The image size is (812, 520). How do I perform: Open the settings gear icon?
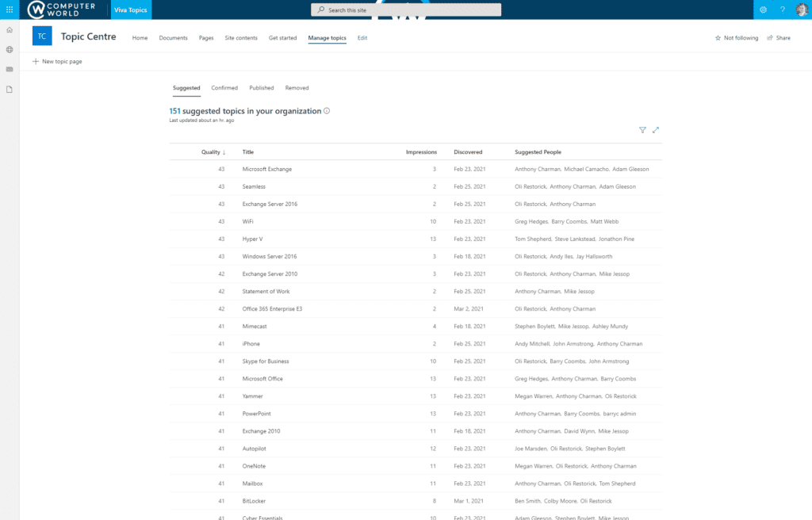(x=763, y=10)
